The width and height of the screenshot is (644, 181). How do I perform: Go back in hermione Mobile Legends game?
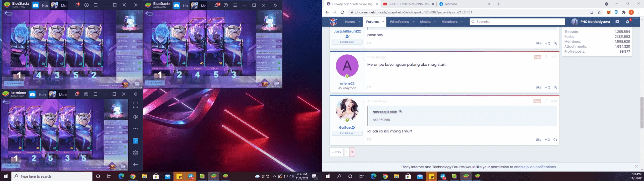(x=6, y=102)
